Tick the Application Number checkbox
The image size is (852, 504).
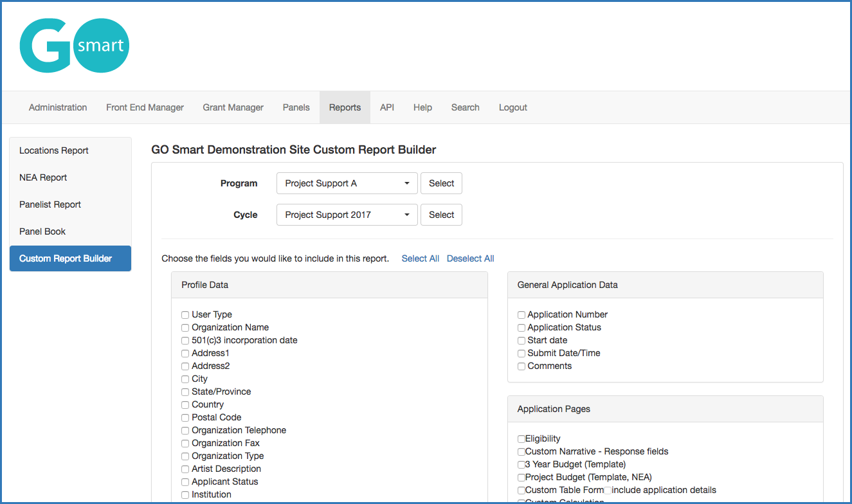point(521,315)
